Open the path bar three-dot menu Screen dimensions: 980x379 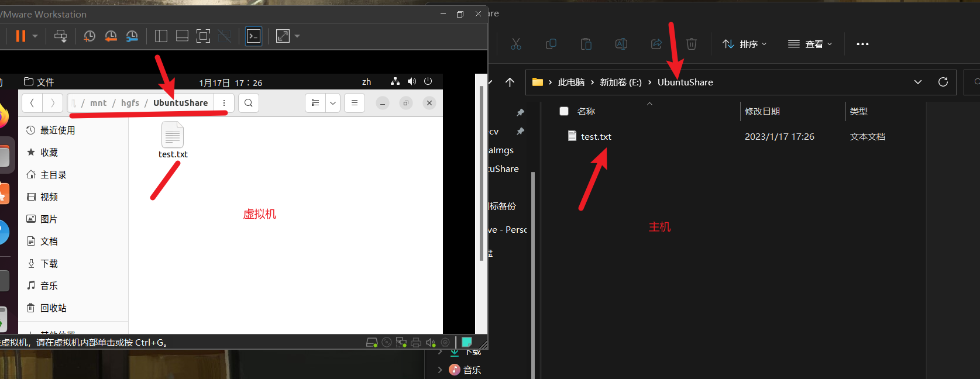pos(224,103)
